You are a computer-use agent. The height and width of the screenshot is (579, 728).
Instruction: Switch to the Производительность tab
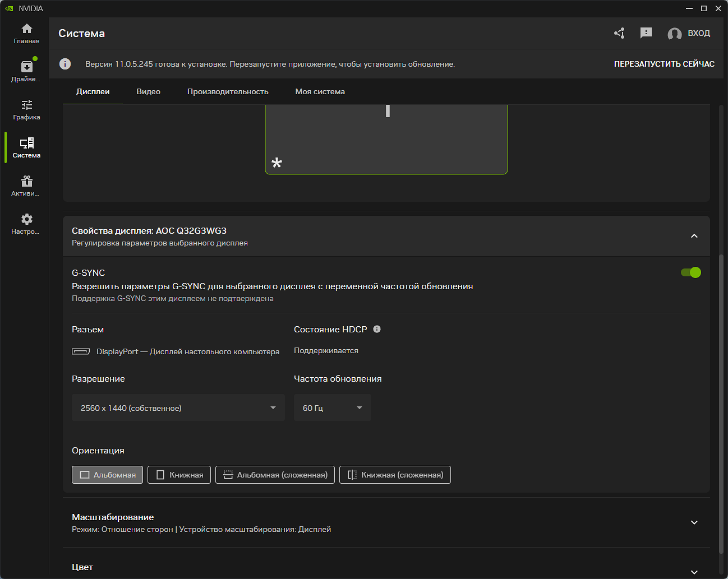[228, 91]
